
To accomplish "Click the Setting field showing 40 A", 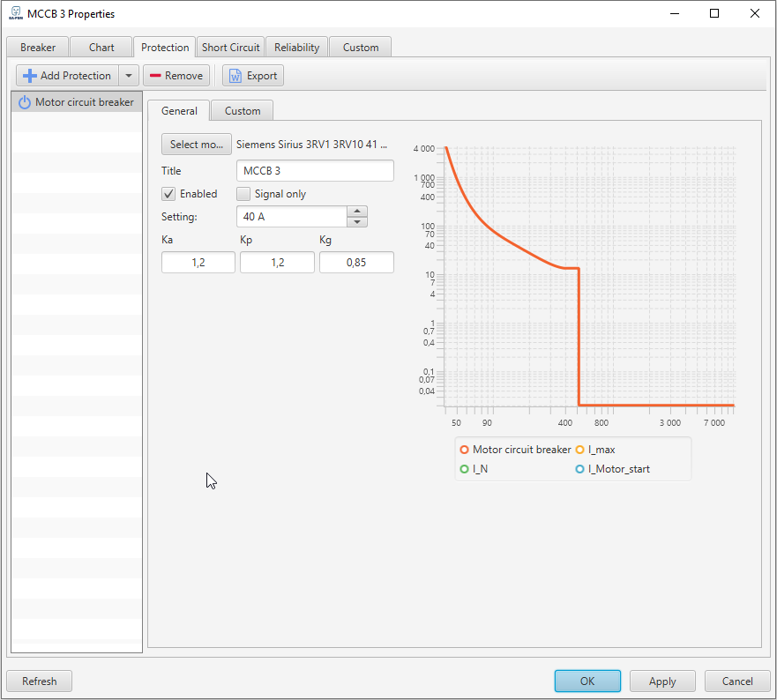I will tap(292, 217).
